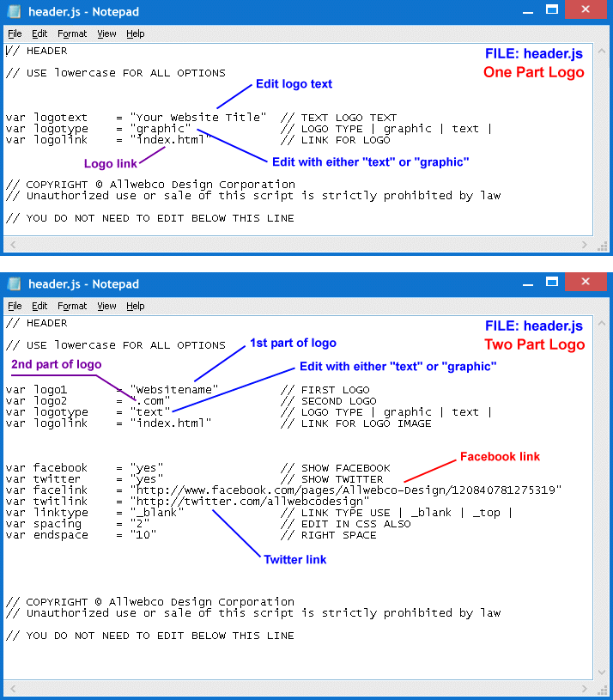613x700 pixels.
Task: Open the Help menu in the bottom Notepad window
Action: [136, 306]
